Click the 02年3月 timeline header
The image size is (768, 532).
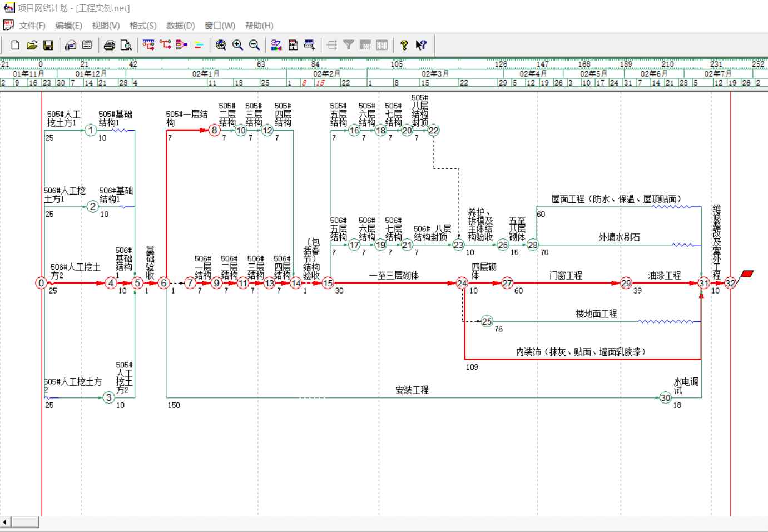pyautogui.click(x=435, y=73)
